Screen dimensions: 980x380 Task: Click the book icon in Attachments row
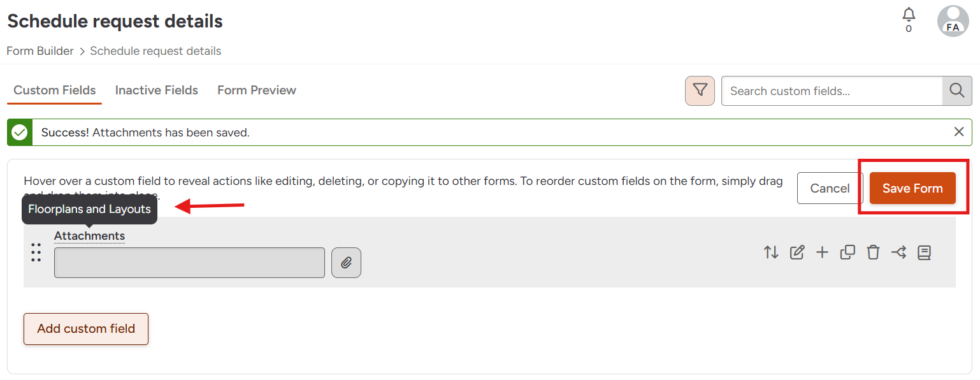click(924, 252)
